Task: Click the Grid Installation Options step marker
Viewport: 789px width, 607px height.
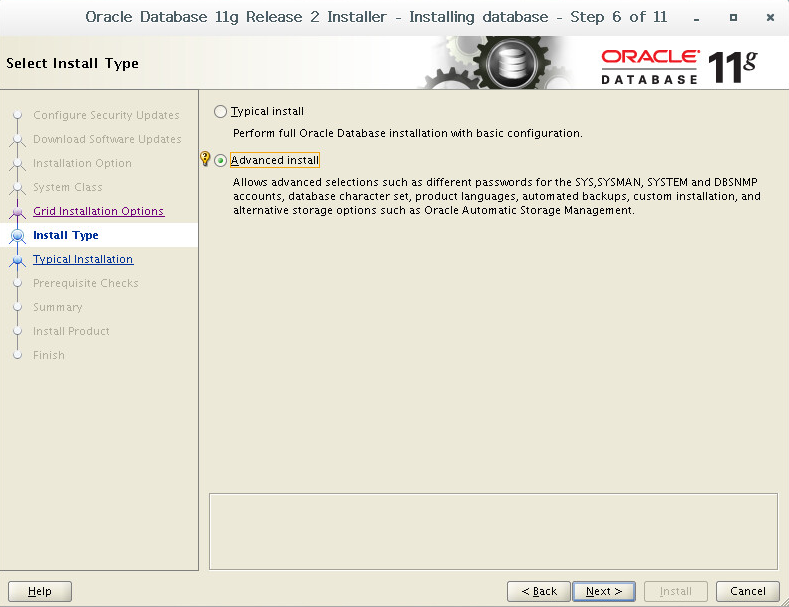Action: [18, 211]
